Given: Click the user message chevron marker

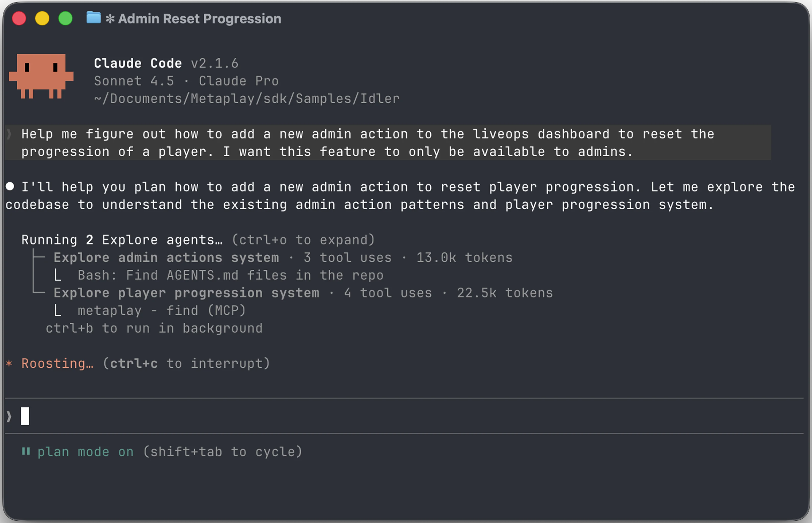Looking at the screenshot, I should click(x=9, y=134).
